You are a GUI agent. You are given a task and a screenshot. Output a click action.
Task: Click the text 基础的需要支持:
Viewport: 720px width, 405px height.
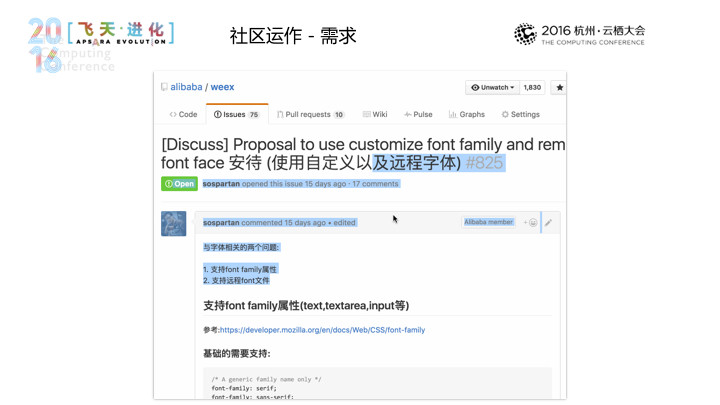pyautogui.click(x=237, y=354)
